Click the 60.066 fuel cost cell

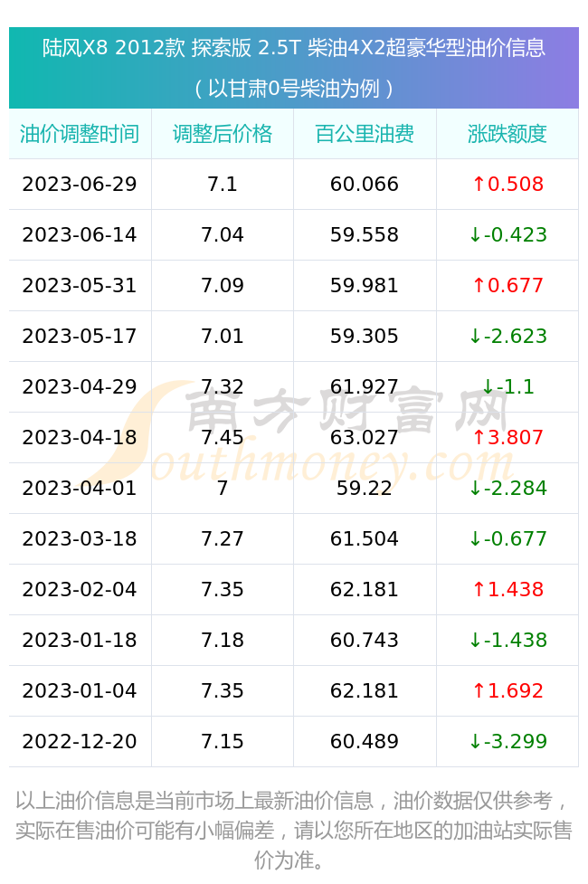365,184
